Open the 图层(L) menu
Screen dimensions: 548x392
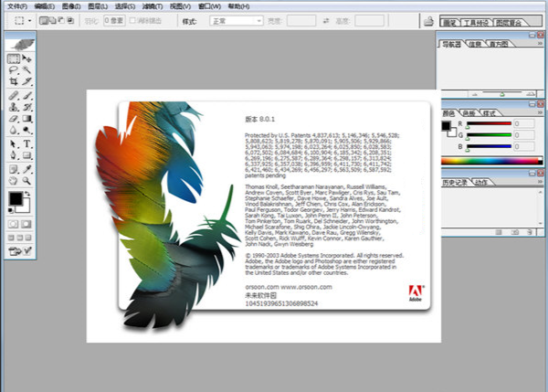[98, 6]
